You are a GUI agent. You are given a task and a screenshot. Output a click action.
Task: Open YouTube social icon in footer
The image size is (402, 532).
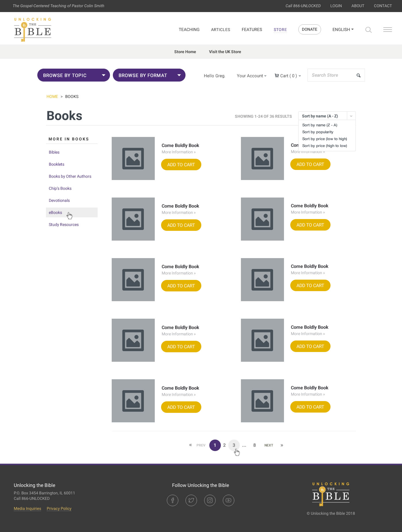[x=229, y=500]
